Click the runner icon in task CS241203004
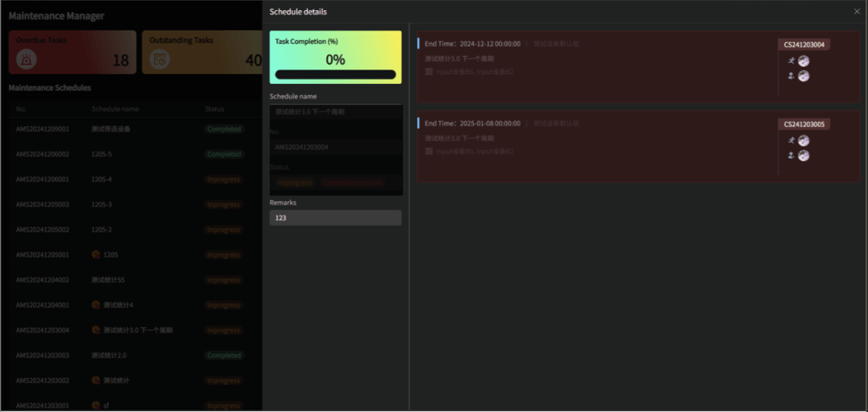This screenshot has width=868, height=412. 791,61
